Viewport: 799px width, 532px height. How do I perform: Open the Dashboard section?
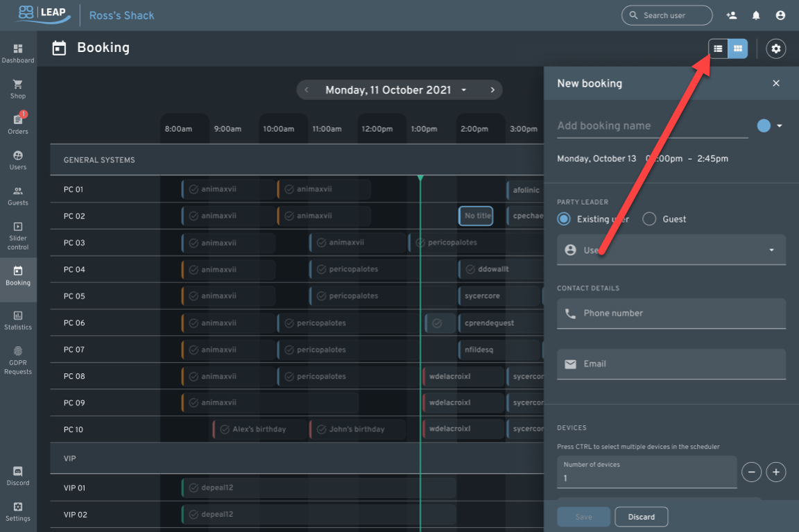pyautogui.click(x=18, y=53)
